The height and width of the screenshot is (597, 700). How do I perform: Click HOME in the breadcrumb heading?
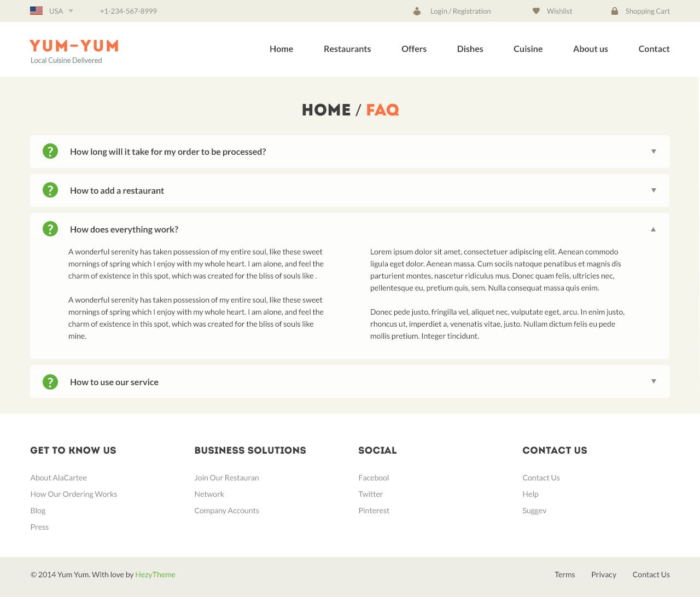click(x=326, y=110)
